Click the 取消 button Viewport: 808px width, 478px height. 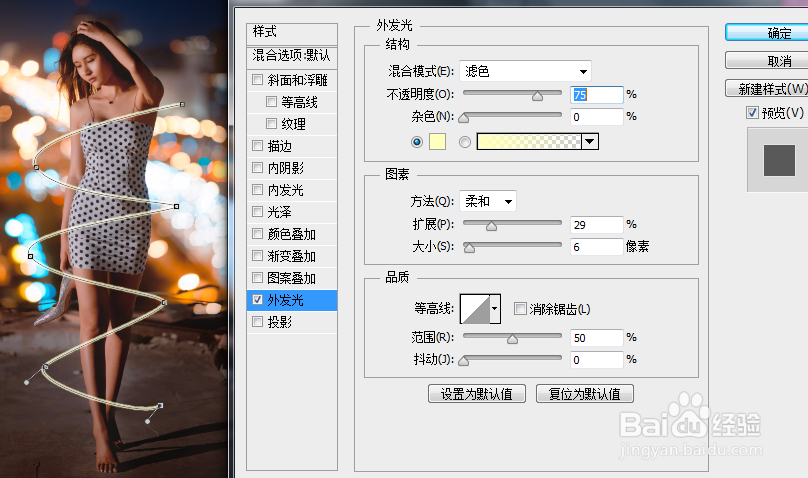[x=767, y=61]
